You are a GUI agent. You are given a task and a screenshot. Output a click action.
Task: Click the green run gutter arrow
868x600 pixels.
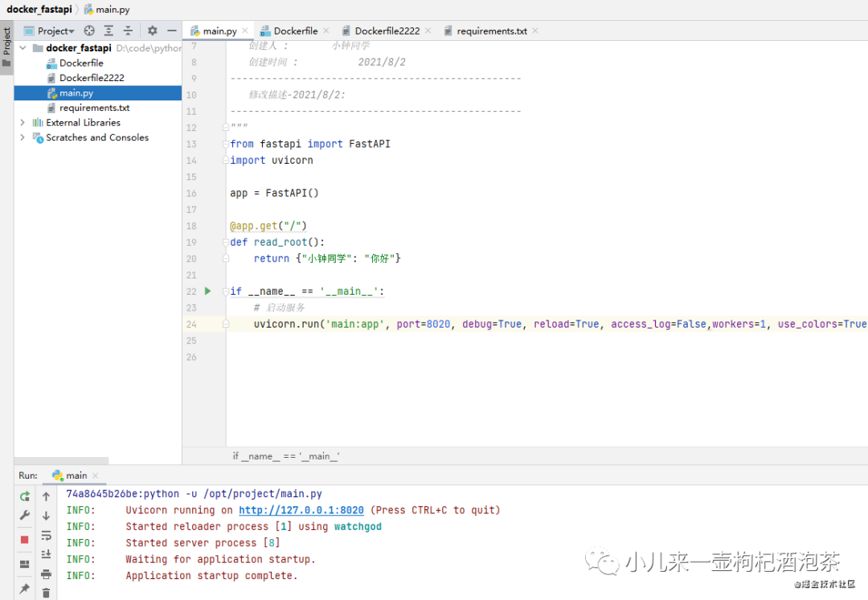207,291
